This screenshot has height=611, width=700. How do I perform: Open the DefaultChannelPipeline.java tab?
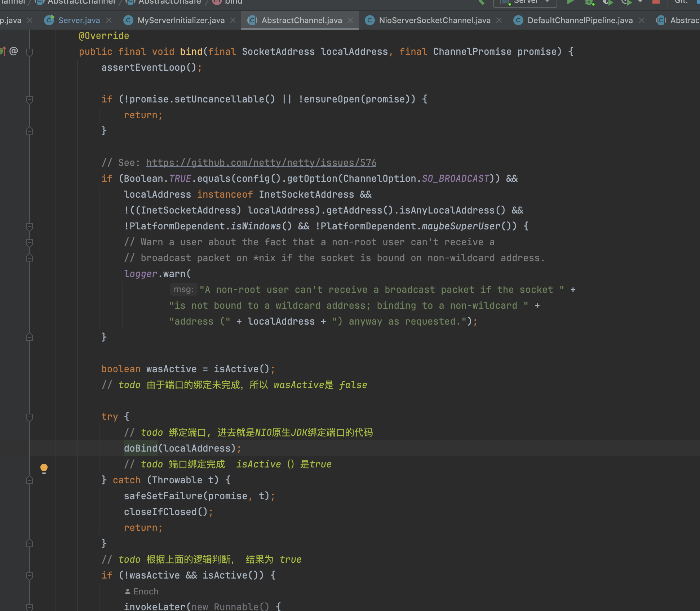point(580,20)
